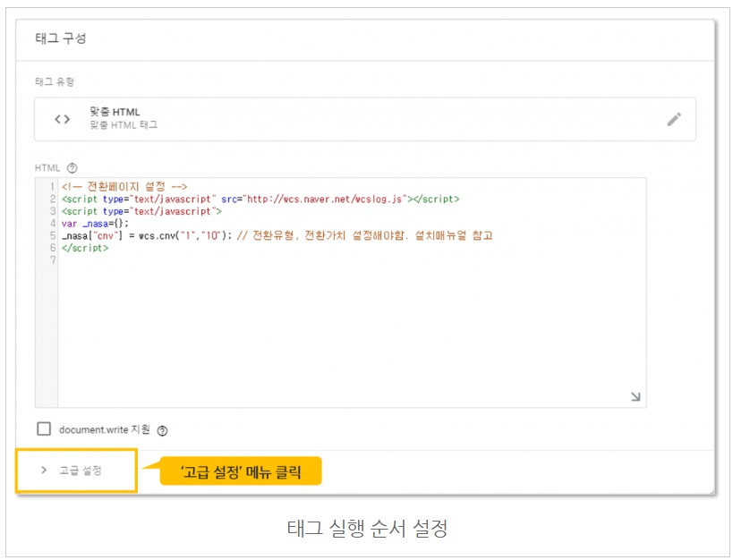Screen dimensions: 733x560
Task: Enable the document.write 지원 checkbox
Action: pos(44,428)
